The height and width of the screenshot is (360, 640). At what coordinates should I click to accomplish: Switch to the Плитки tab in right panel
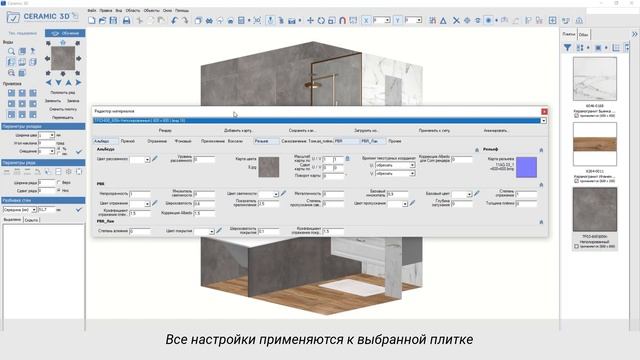click(x=569, y=34)
